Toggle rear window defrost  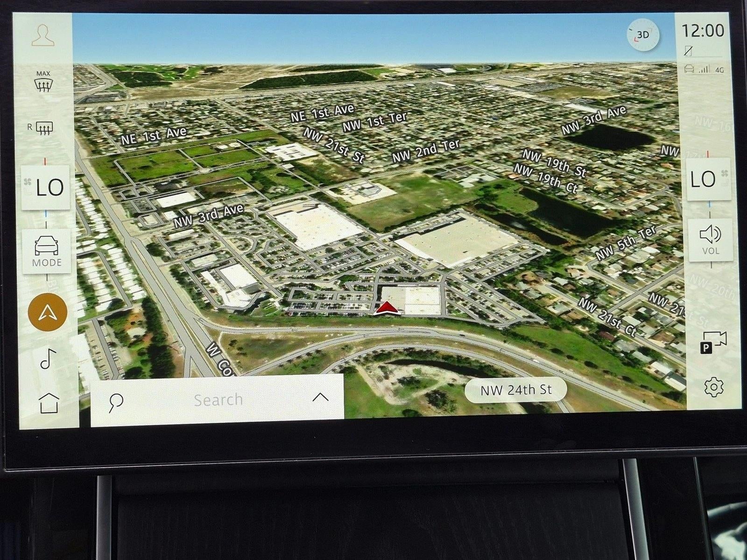[42, 127]
